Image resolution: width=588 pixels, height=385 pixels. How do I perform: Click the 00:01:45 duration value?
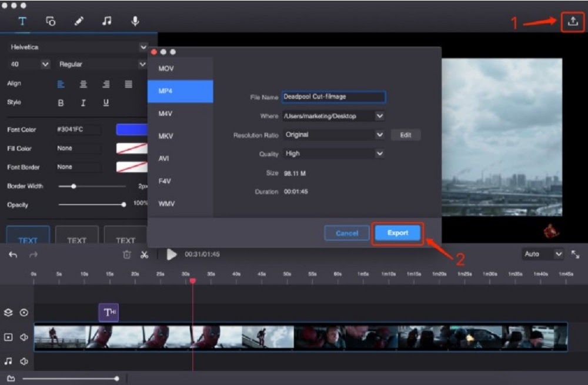click(x=296, y=191)
